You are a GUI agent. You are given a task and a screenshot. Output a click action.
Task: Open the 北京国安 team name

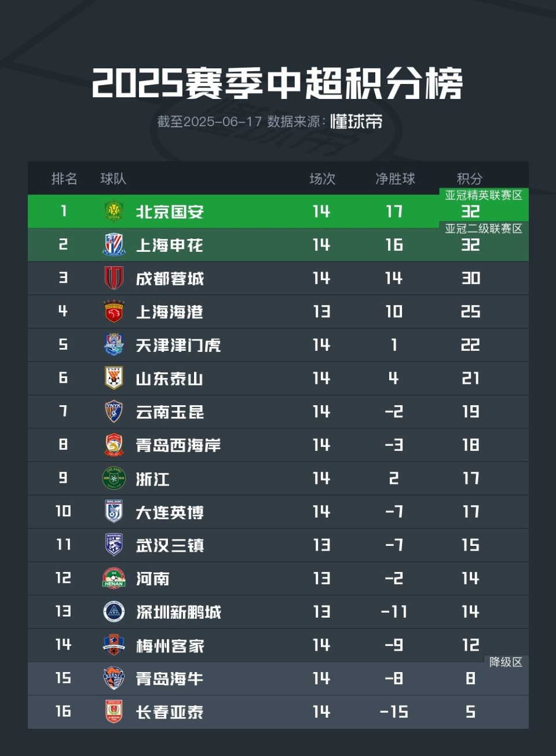(x=170, y=212)
